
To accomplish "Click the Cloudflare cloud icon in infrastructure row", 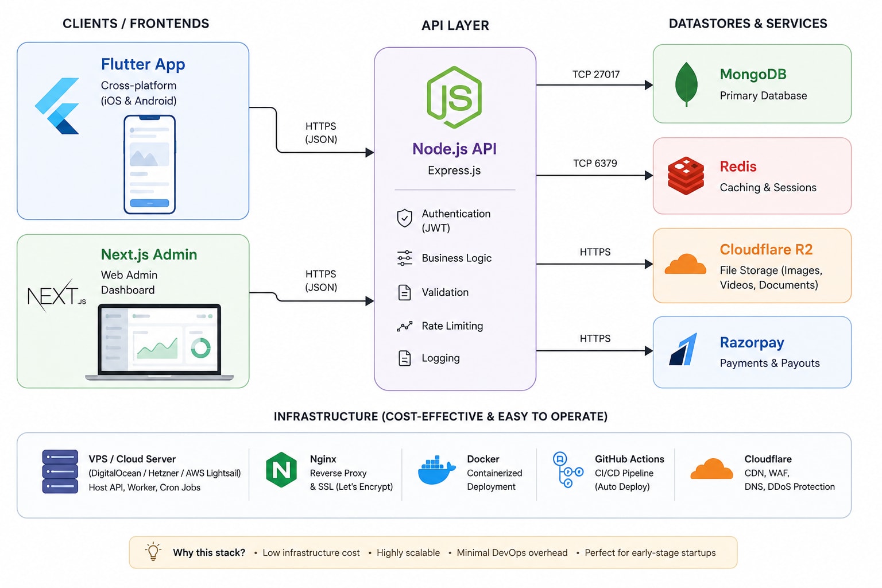I will [x=711, y=469].
